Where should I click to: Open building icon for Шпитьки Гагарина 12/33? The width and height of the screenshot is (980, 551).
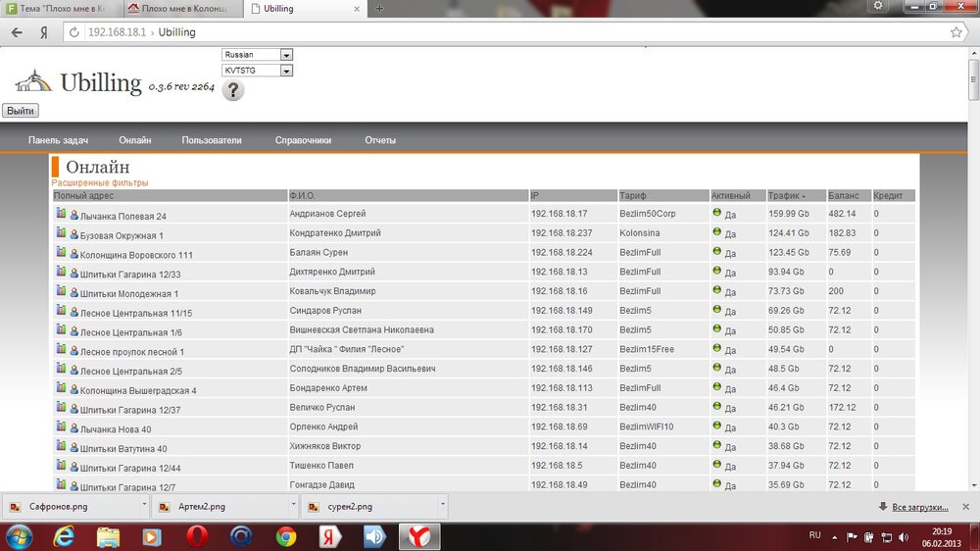click(61, 272)
